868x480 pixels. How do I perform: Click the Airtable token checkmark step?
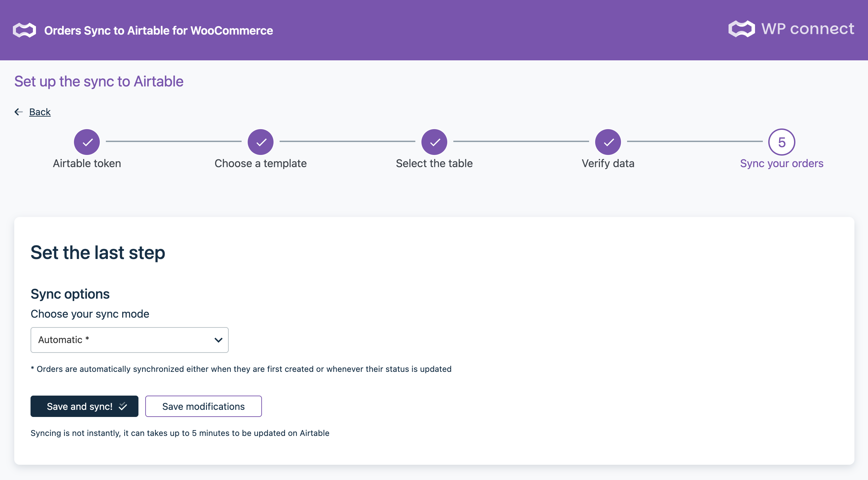tap(87, 142)
